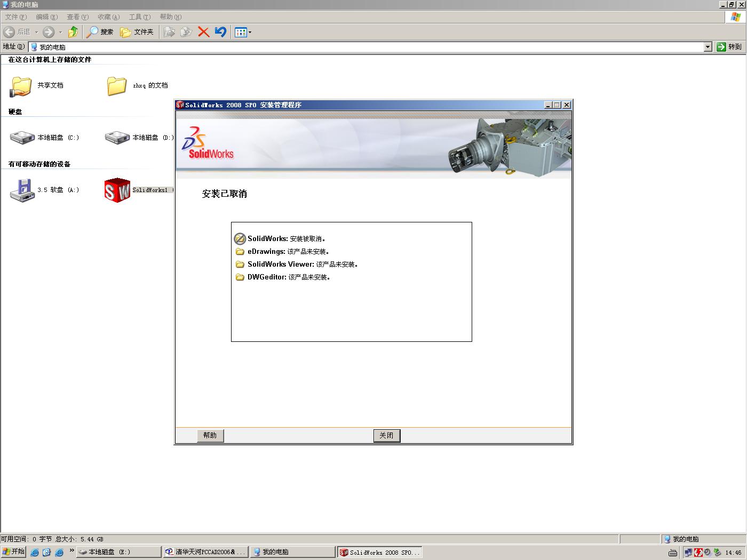Viewport: 747px width, 560px height.
Task: Open the Start (开始) menu
Action: tap(13, 552)
